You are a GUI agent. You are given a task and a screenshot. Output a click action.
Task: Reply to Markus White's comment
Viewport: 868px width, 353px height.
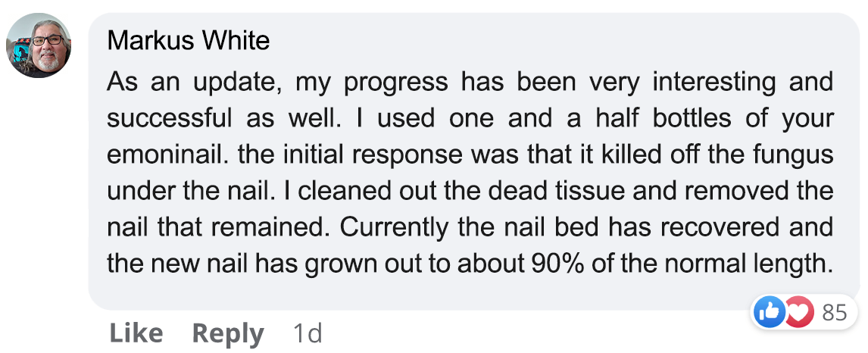coord(227,333)
